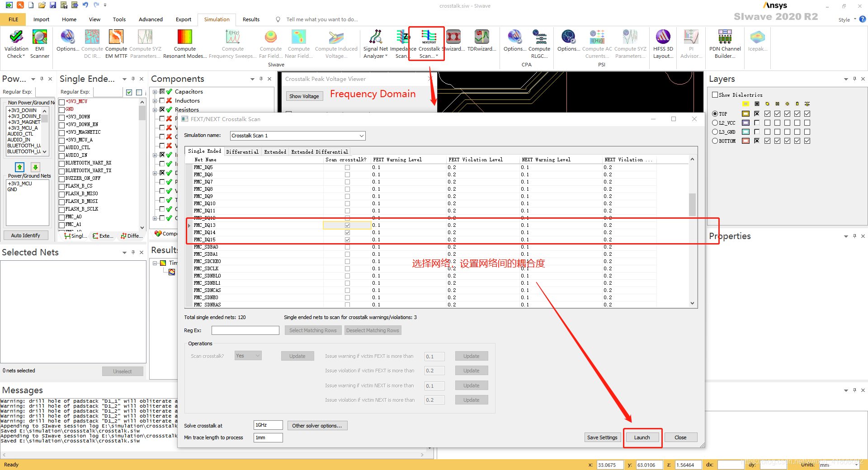Click the Show Voltage button
The height and width of the screenshot is (470, 868).
pyautogui.click(x=304, y=96)
